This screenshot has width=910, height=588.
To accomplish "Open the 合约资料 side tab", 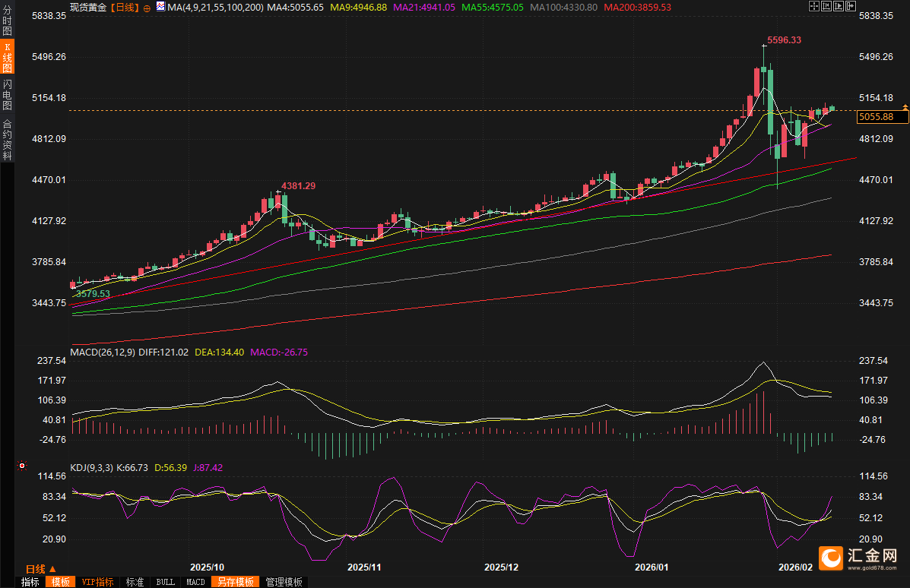I will click(x=7, y=140).
